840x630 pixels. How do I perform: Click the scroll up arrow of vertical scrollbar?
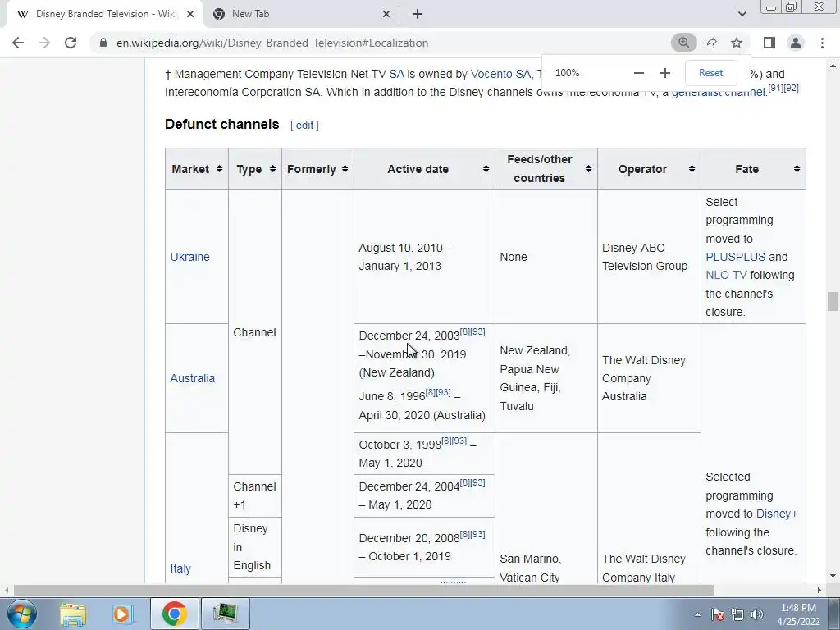(x=833, y=66)
